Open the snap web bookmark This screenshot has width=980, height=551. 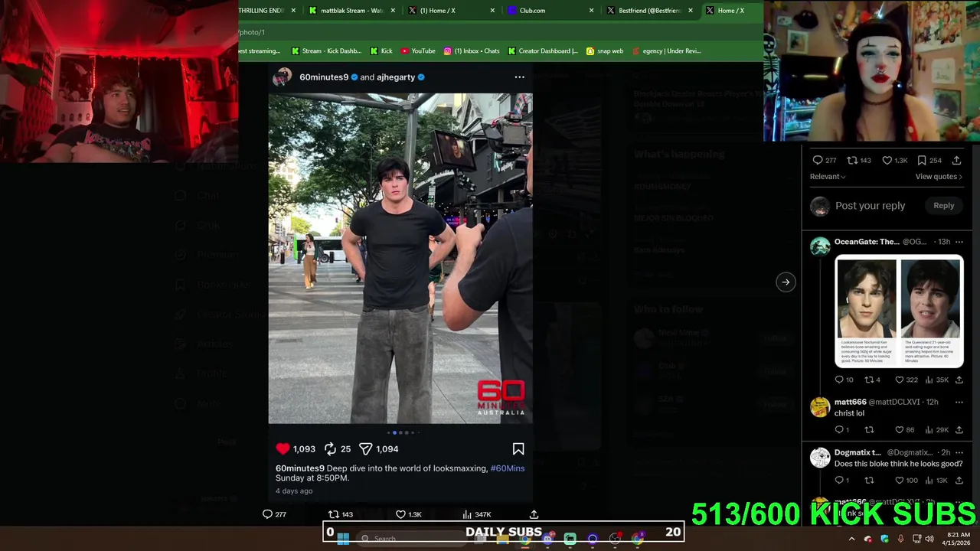click(x=605, y=51)
